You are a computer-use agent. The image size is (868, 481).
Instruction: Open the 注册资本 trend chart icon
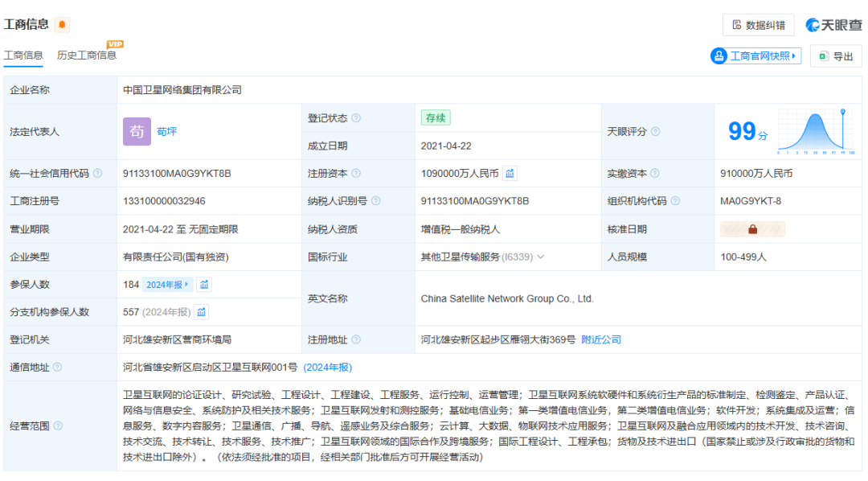coord(510,173)
